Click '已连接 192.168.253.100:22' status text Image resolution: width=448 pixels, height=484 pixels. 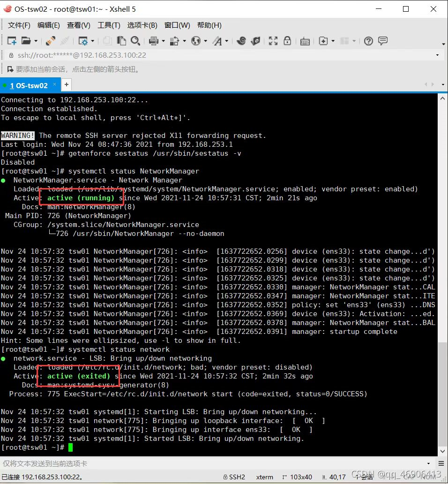click(42, 477)
